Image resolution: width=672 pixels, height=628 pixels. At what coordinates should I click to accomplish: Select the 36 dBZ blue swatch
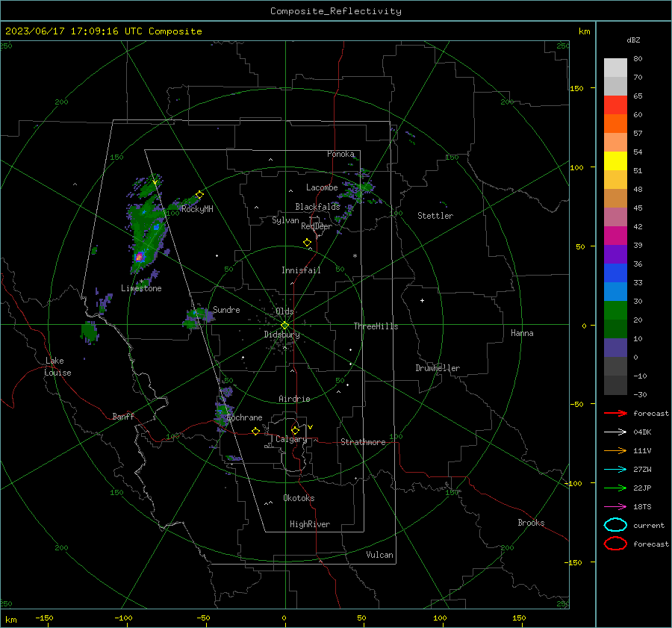pyautogui.click(x=615, y=273)
